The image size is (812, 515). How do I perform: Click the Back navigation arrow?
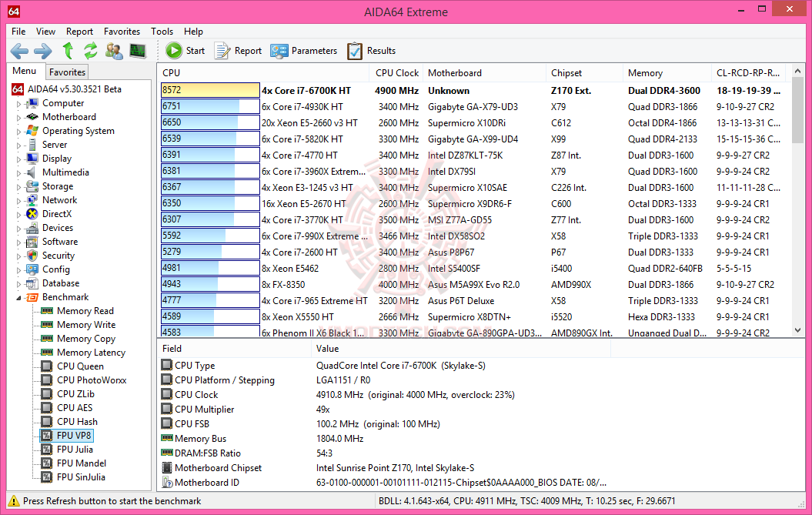click(20, 51)
